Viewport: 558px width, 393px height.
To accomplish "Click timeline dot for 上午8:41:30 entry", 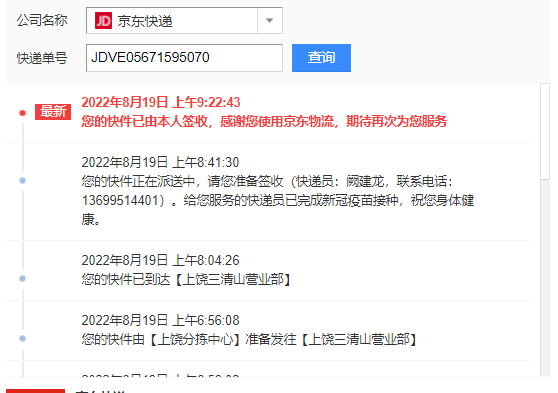I will click(x=22, y=180).
